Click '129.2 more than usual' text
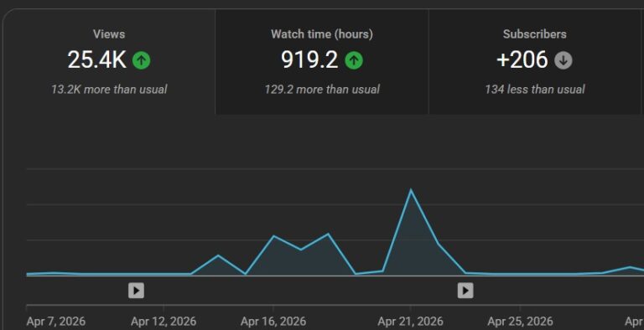644x330 pixels. [322, 90]
